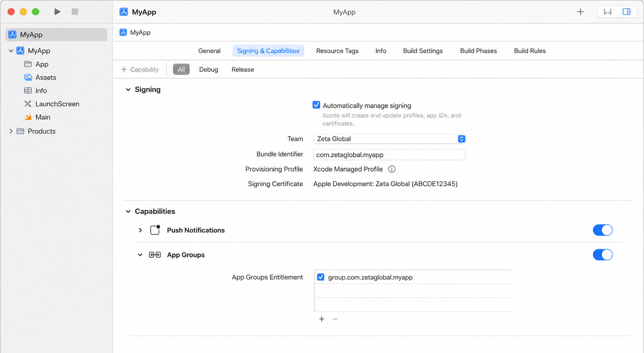
Task: Collapse the App Groups capability
Action: click(140, 255)
